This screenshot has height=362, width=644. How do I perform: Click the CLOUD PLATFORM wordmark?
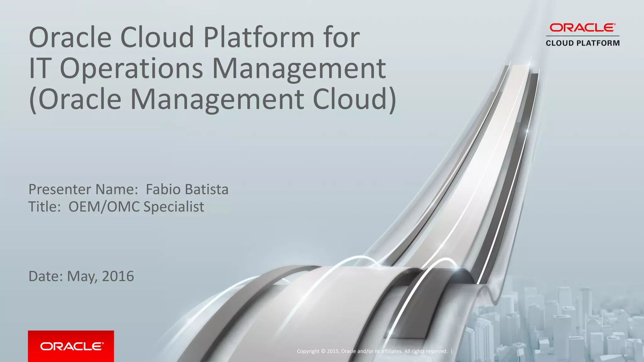tap(583, 43)
